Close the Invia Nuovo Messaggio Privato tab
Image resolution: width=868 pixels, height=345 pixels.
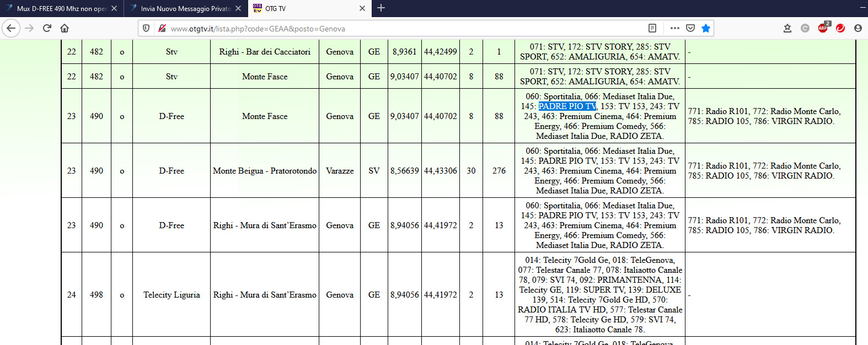[238, 8]
